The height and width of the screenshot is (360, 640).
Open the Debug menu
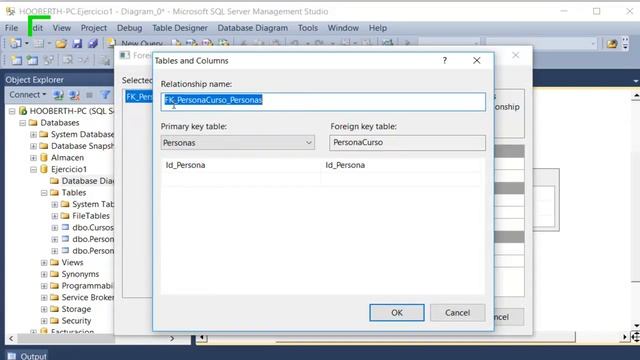129,28
